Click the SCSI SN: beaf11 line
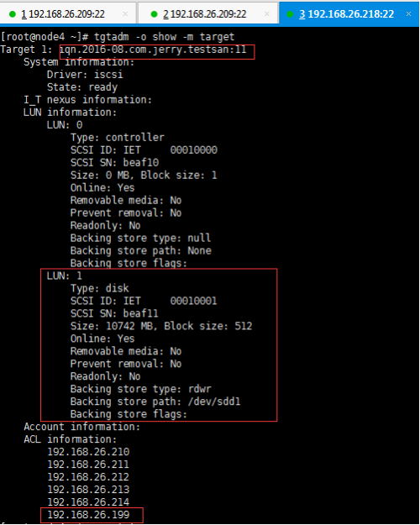Image resolution: width=420 pixels, height=525 pixels. tap(114, 313)
